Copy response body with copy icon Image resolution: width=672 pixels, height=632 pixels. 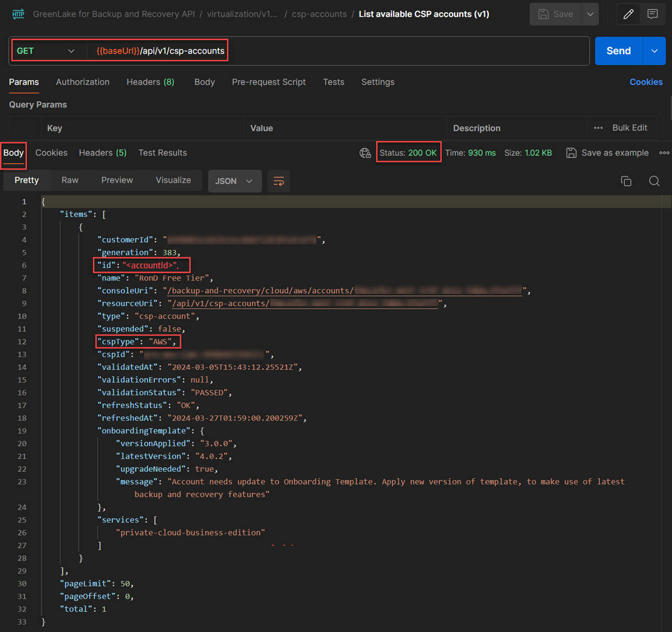point(626,181)
